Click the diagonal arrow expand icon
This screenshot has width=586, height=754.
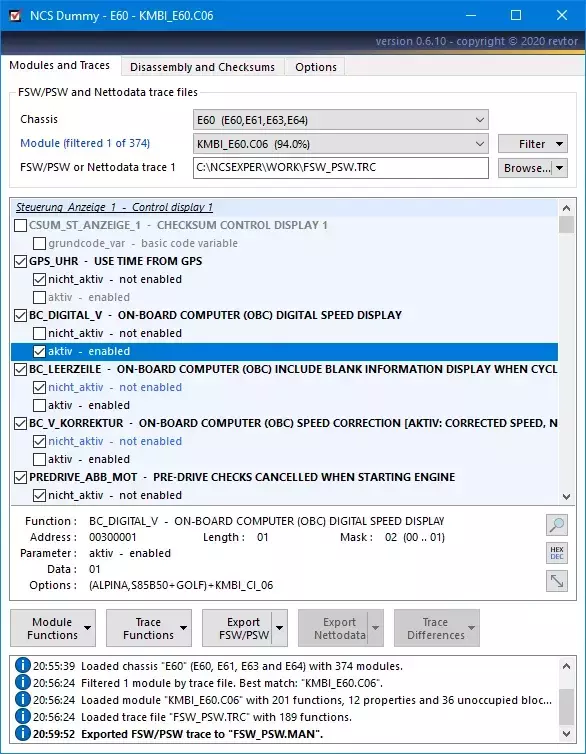(557, 581)
